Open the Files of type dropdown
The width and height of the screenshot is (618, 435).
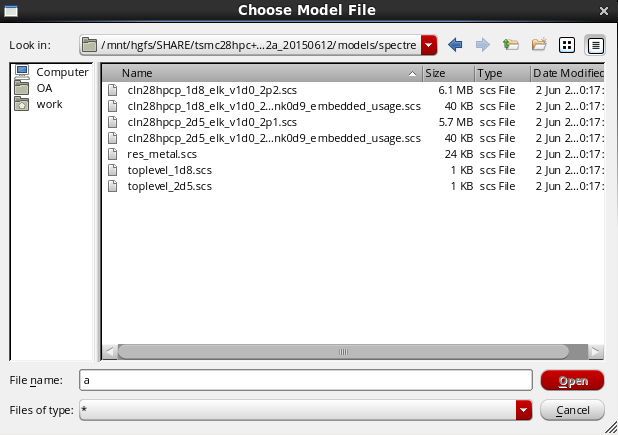(524, 410)
